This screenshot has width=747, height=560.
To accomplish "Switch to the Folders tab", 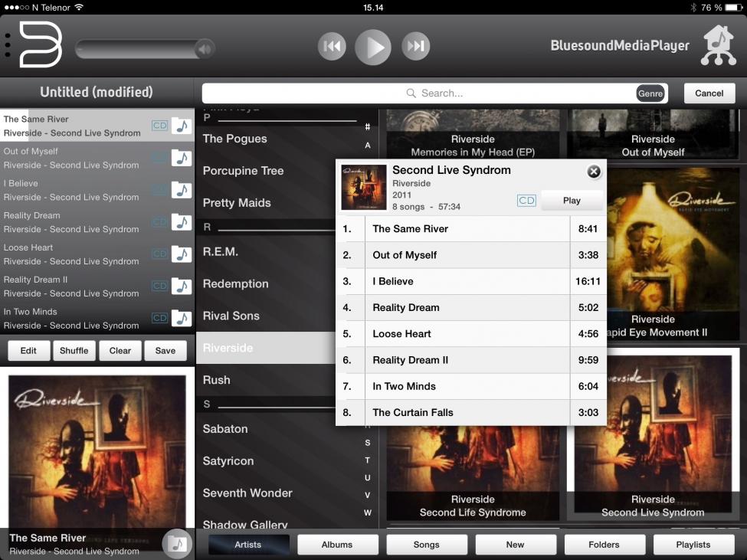I will [604, 544].
